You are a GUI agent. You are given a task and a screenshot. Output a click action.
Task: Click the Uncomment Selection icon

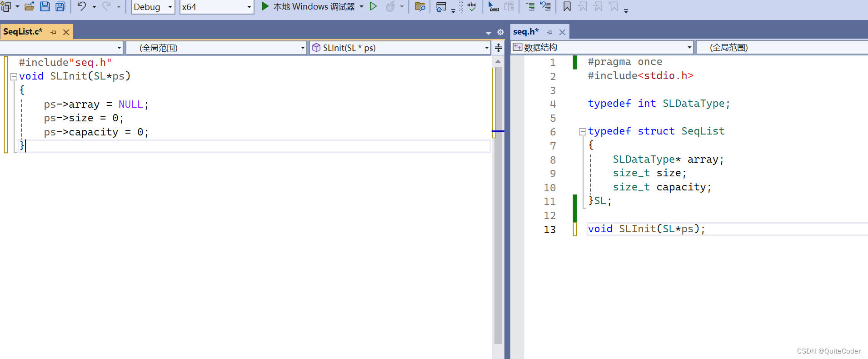[545, 6]
